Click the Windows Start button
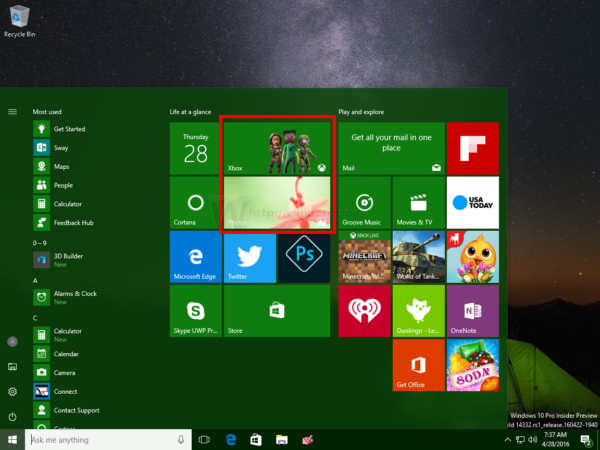The width and height of the screenshot is (600, 450). [x=12, y=439]
